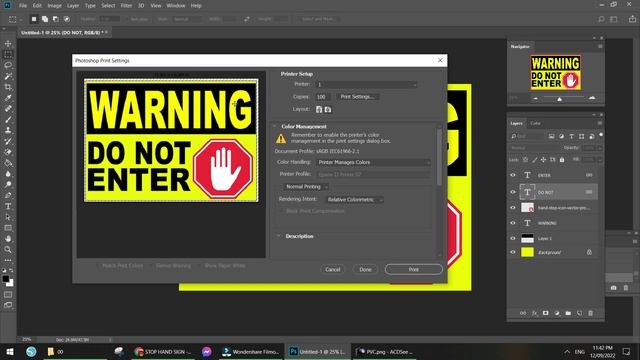Select the Paint Bucket tool

(8, 163)
